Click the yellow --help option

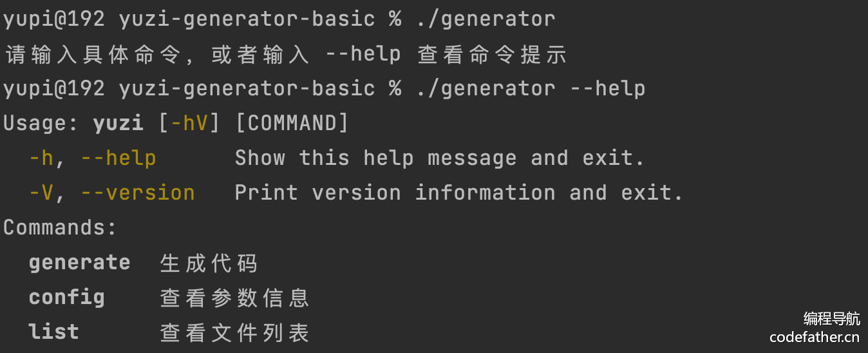[x=118, y=158]
